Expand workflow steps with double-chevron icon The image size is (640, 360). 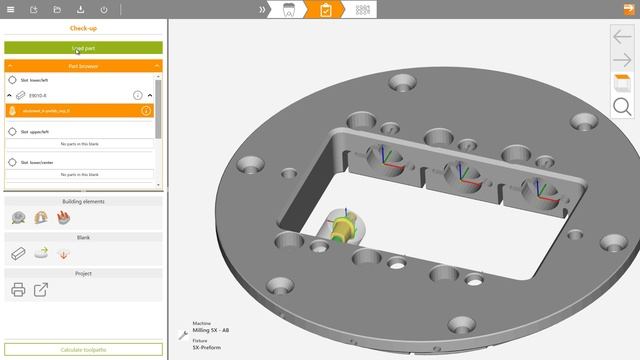[262, 9]
